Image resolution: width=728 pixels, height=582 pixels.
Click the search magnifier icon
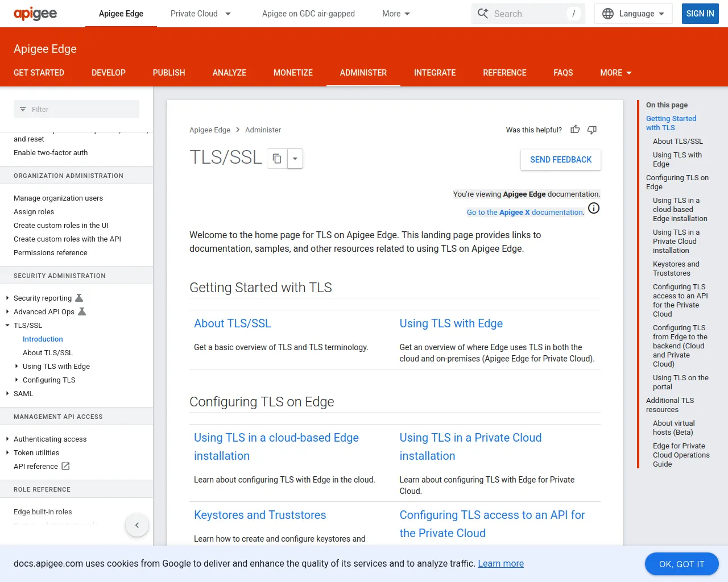483,14
